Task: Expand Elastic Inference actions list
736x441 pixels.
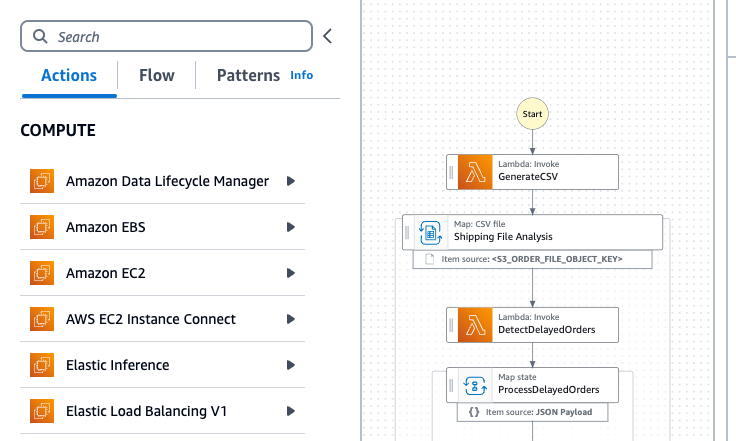Action: 291,365
